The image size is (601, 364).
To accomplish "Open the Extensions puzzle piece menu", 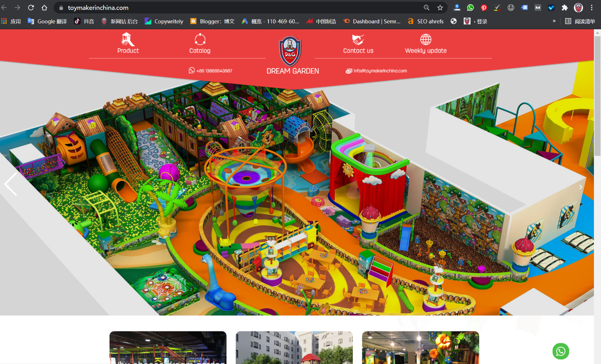I will coord(565,8).
